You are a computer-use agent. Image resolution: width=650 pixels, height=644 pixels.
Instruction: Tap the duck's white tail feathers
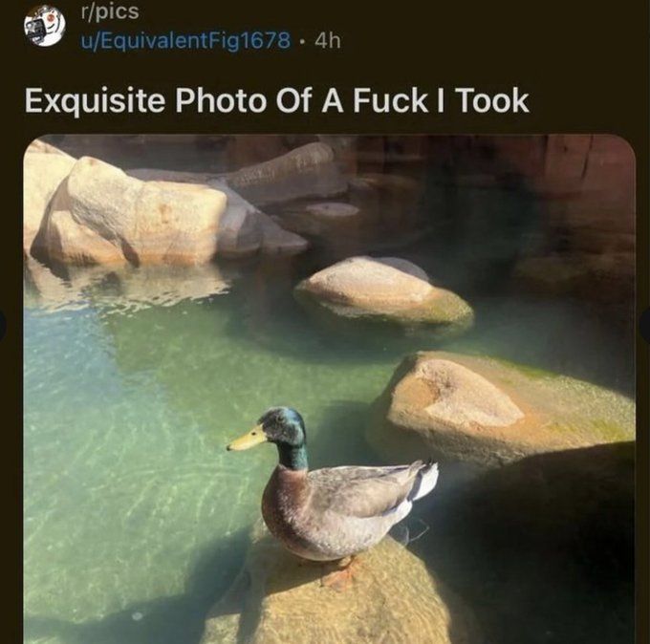[x=424, y=481]
